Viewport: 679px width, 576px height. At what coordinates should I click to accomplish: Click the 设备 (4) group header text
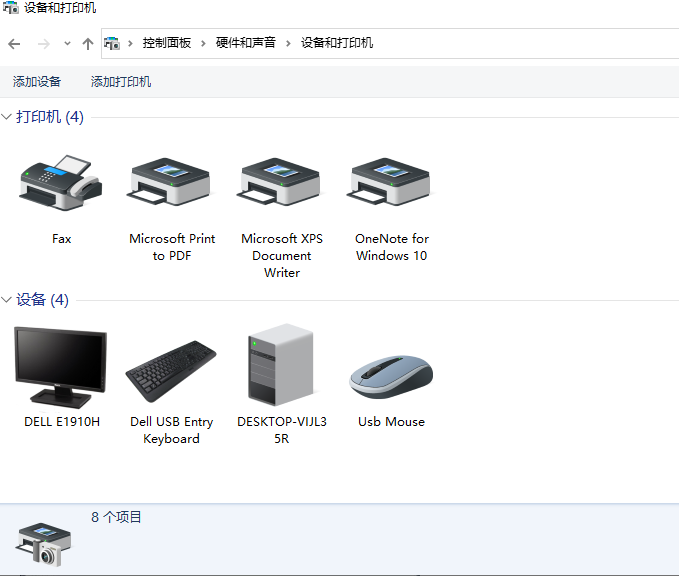[42, 299]
